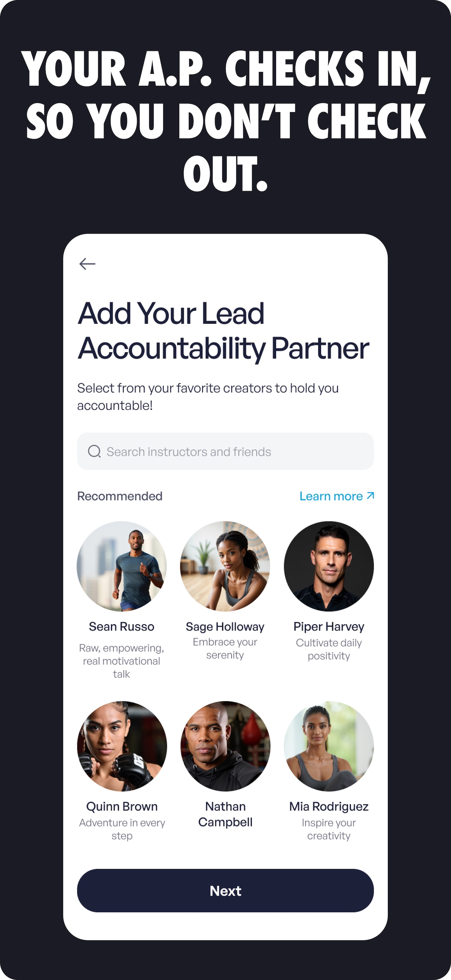Select Piper Harvey's profile photo
This screenshot has height=980, width=451.
point(329,566)
